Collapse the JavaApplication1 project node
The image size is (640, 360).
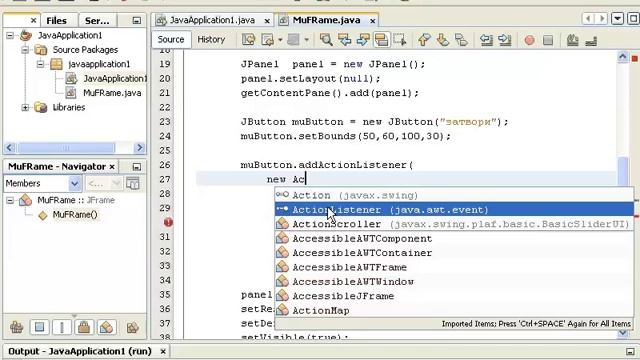tap(10, 36)
